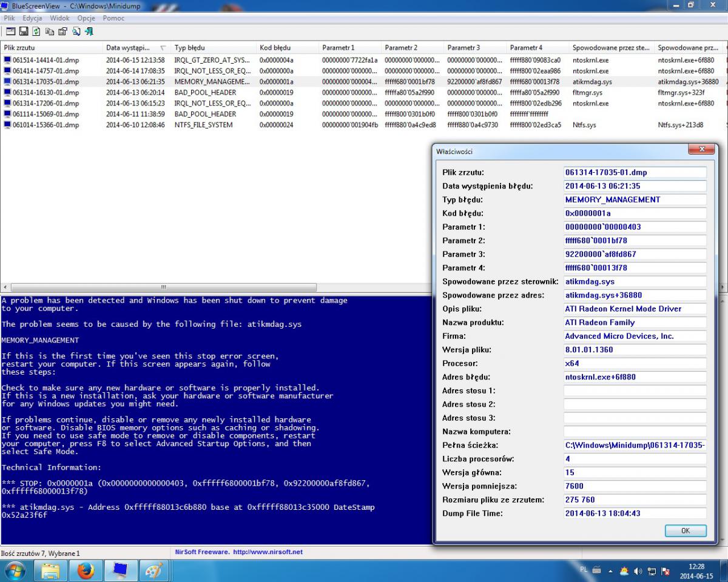Refresh the dump list via toolbar icon
The height and width of the screenshot is (582, 728).
coord(36,31)
